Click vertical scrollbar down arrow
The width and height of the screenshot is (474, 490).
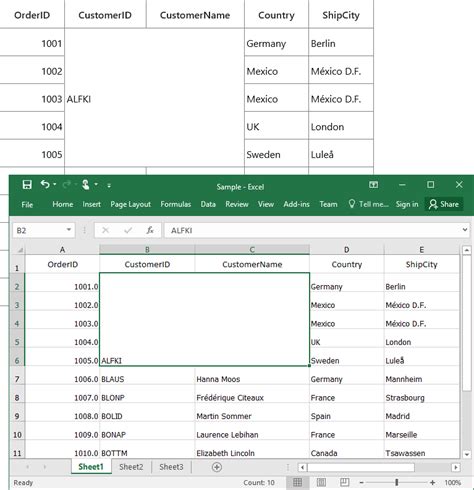pyautogui.click(x=467, y=454)
